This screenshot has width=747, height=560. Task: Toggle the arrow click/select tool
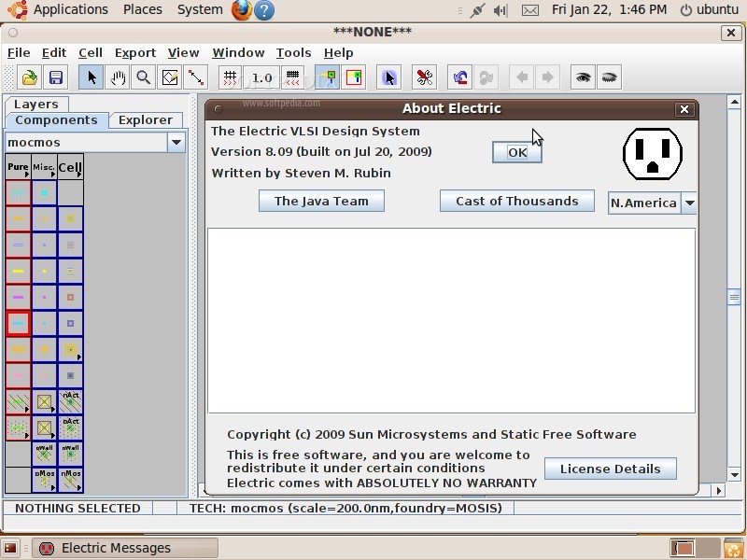pos(91,77)
